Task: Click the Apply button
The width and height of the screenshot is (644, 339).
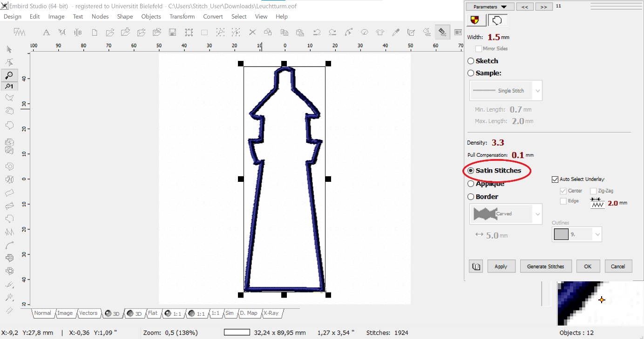Action: [x=501, y=266]
